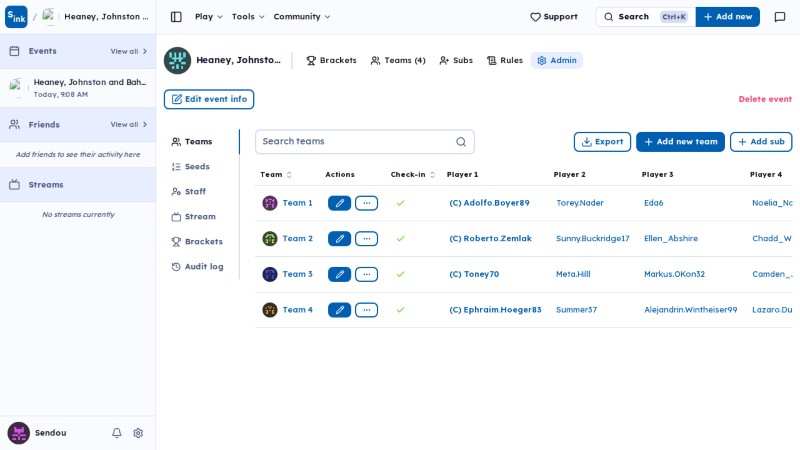Select Seeds in admin side menu
Screen dimensions: 800x450
[191, 167]
